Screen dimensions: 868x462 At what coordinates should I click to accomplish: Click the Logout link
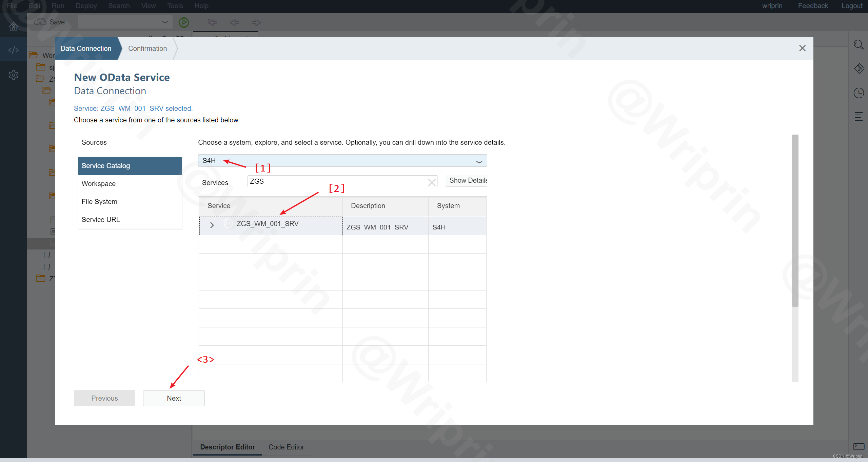click(852, 6)
